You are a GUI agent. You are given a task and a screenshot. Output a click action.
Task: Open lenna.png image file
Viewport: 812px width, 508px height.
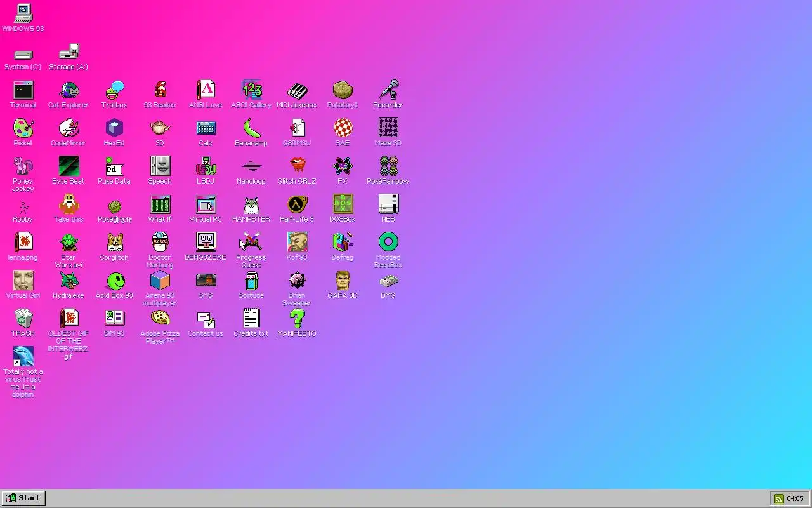23,243
